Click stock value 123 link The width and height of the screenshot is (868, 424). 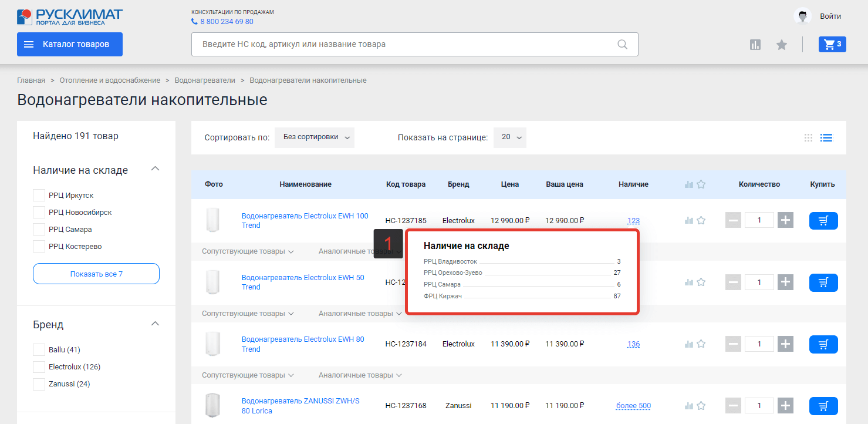click(x=633, y=221)
